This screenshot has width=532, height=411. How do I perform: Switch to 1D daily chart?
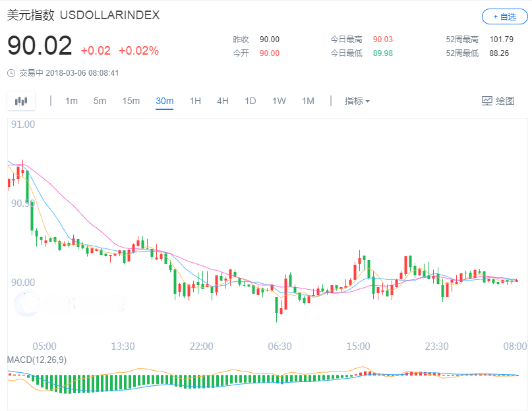pyautogui.click(x=251, y=101)
